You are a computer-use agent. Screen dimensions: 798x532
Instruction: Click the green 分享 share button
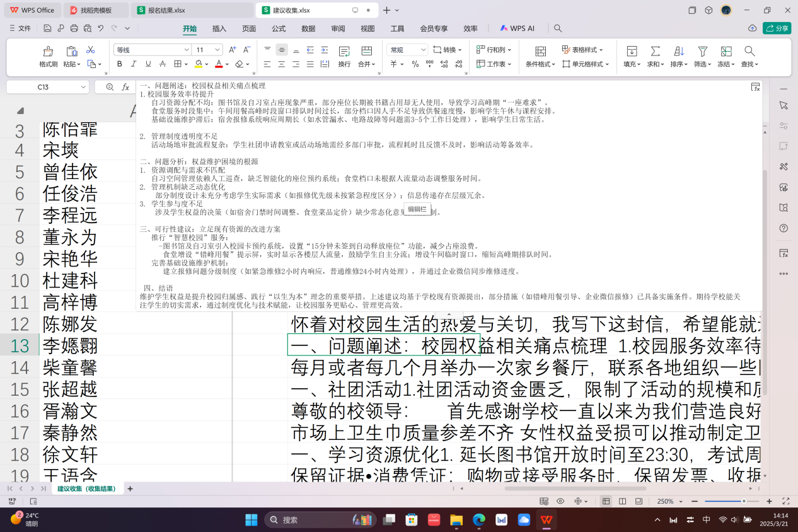[777, 28]
